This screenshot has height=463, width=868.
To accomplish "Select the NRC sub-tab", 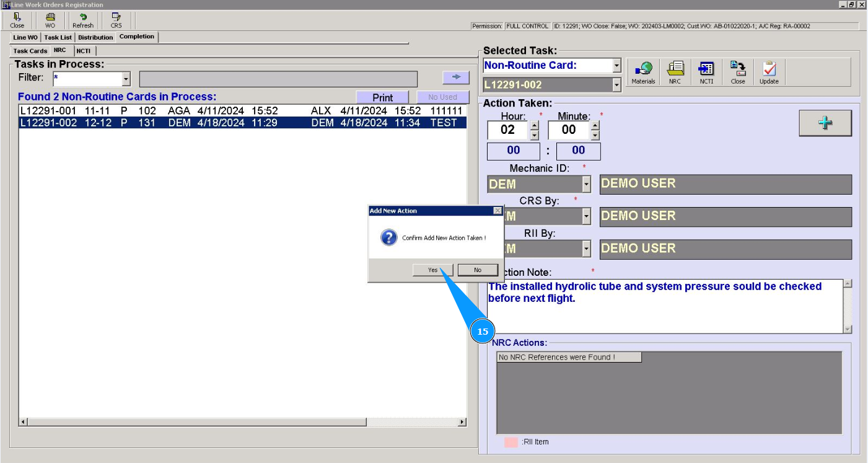I will [59, 50].
